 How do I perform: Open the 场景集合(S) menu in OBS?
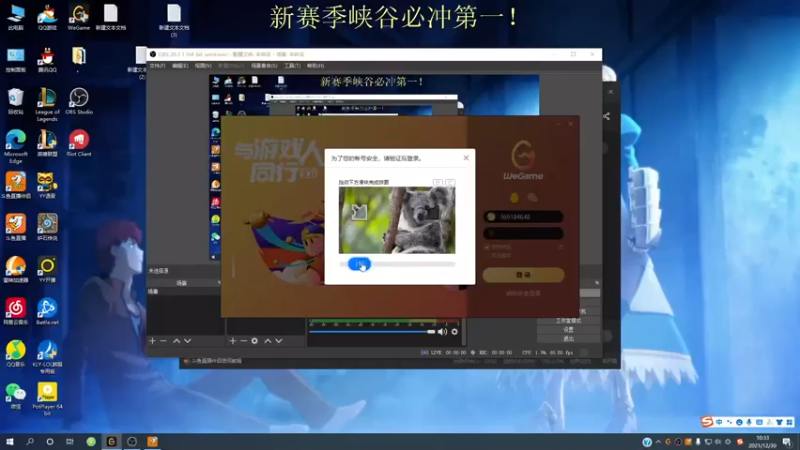coord(264,66)
